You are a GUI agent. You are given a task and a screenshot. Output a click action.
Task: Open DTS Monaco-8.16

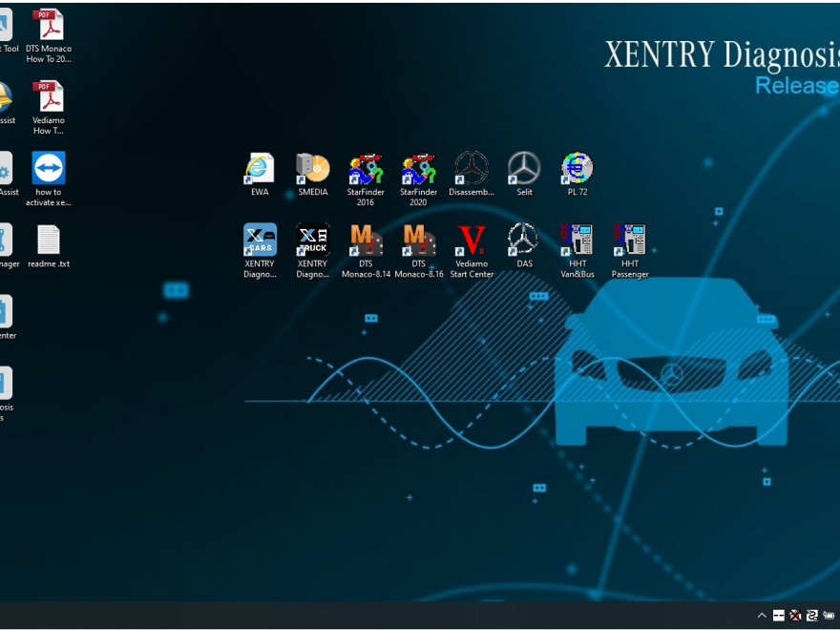coord(419,251)
